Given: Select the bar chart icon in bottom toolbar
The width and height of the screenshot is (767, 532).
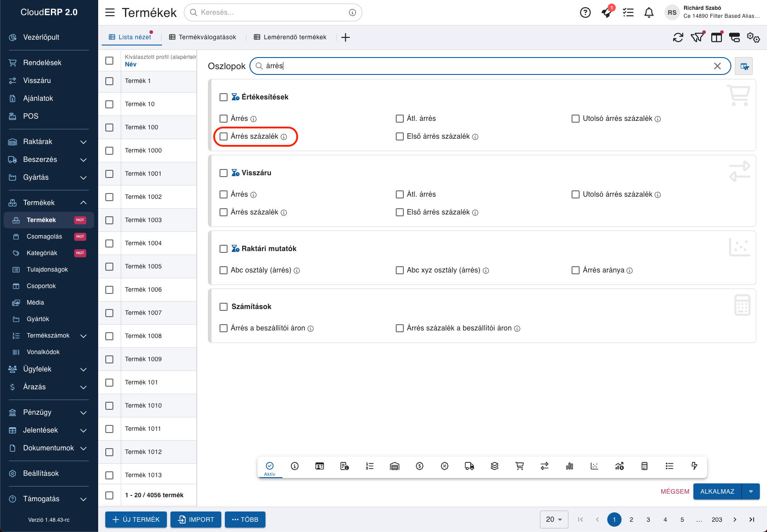Looking at the screenshot, I should coord(569,466).
